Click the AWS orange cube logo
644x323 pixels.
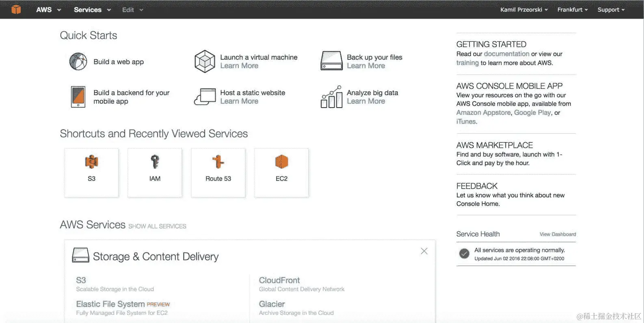point(16,9)
